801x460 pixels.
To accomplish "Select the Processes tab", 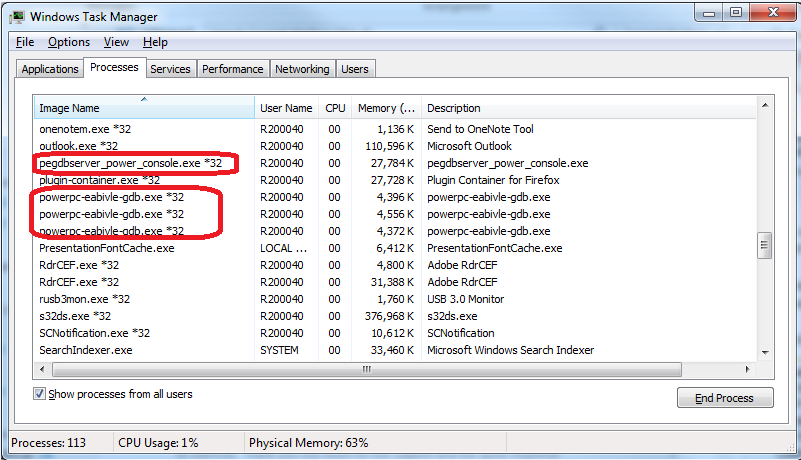I will click(x=114, y=67).
